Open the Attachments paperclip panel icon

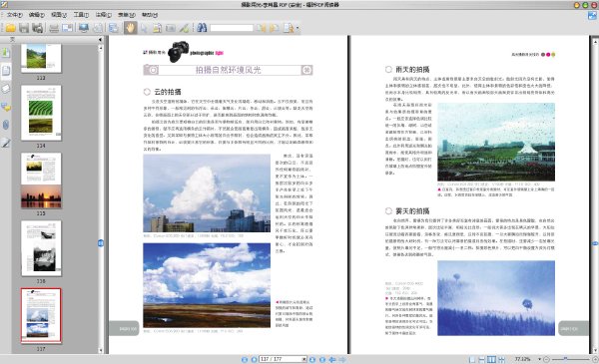click(6, 125)
